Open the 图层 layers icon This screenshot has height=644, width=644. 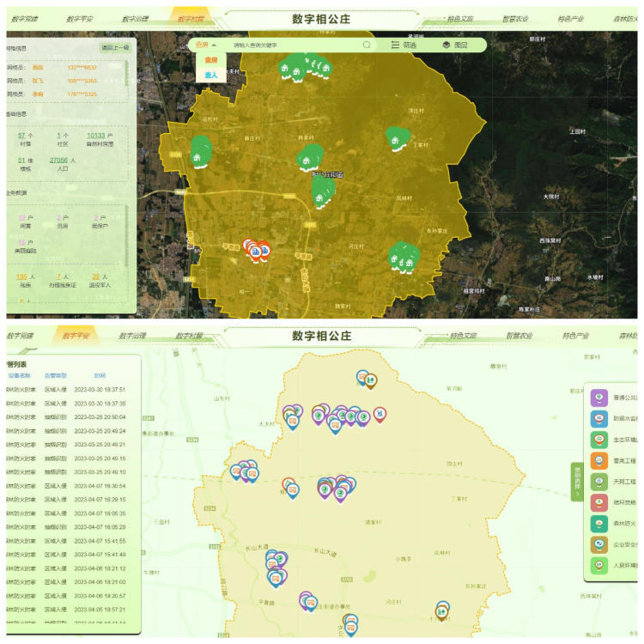(447, 45)
